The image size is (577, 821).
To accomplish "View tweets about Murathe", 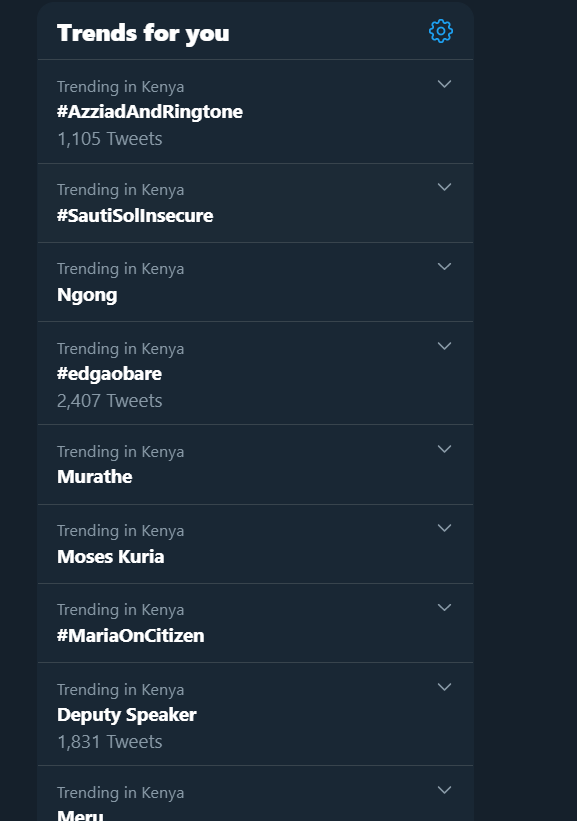I will (94, 477).
